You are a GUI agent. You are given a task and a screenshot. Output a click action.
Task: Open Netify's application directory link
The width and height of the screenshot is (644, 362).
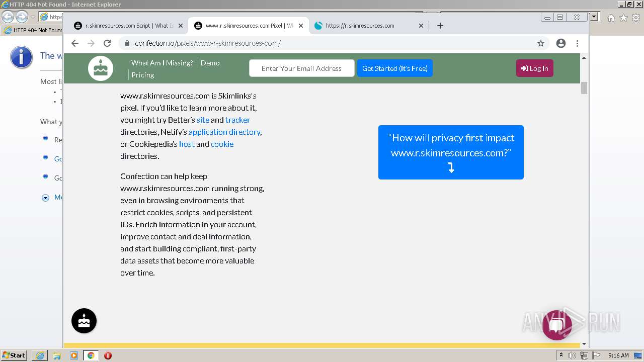(224, 132)
